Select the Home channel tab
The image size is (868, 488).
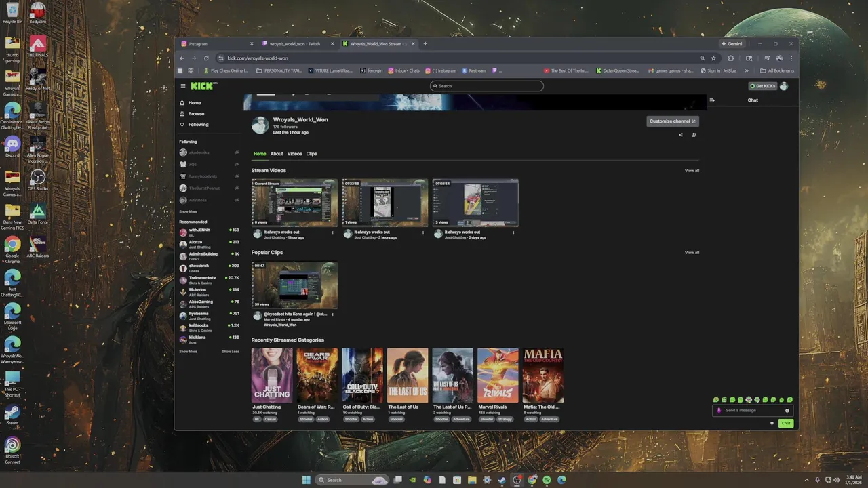click(260, 154)
